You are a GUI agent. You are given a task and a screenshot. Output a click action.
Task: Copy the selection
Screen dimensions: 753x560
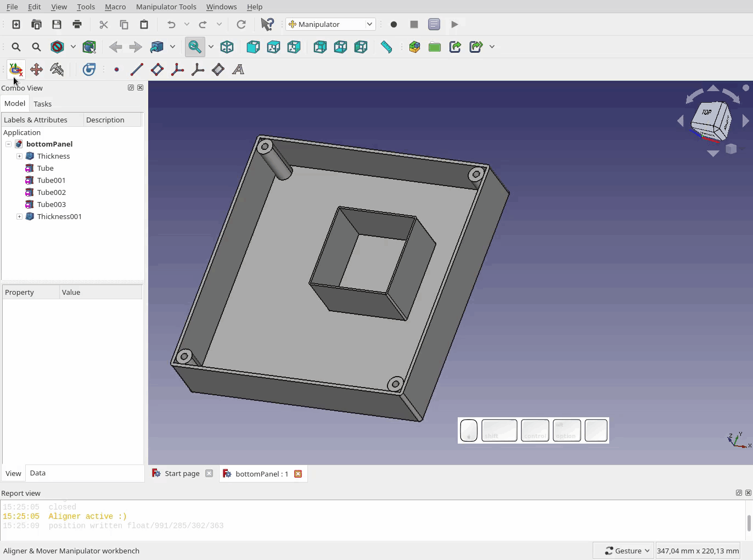click(124, 24)
